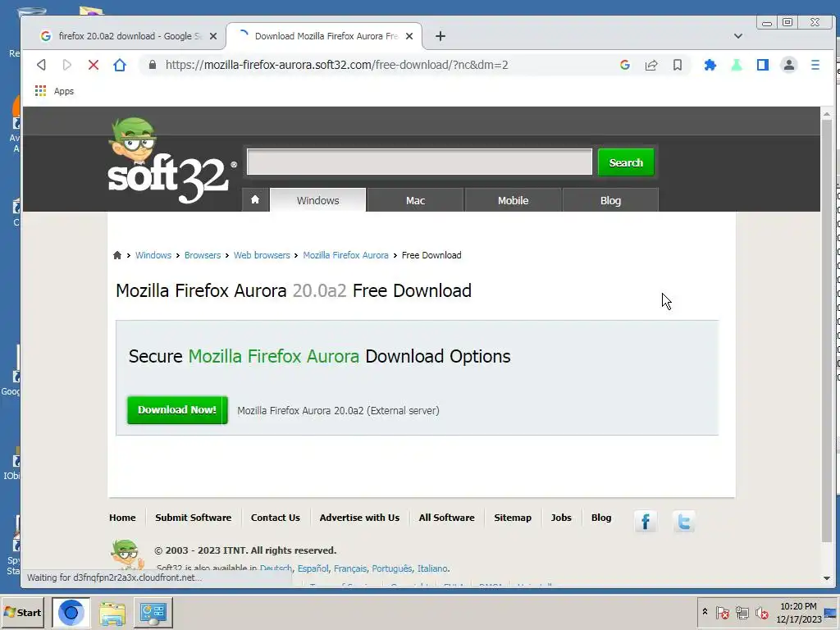The width and height of the screenshot is (840, 630).
Task: Click the breadcrumb home icon
Action: pos(117,255)
